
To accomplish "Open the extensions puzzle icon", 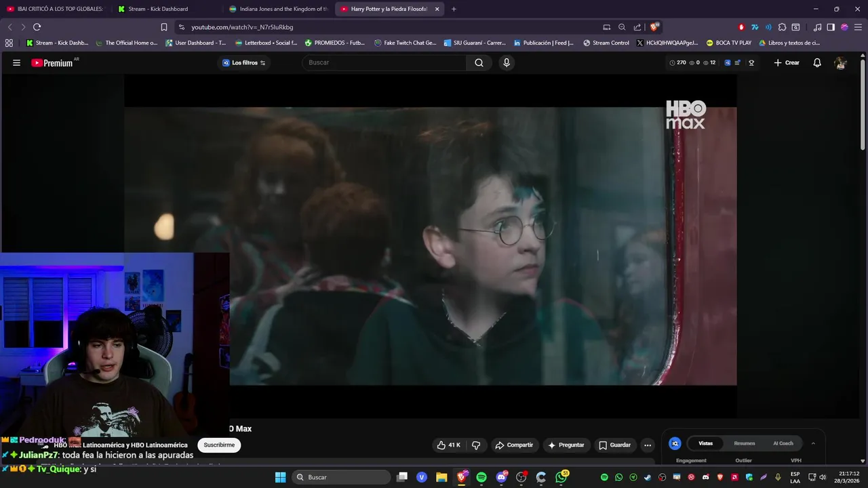I will [782, 27].
